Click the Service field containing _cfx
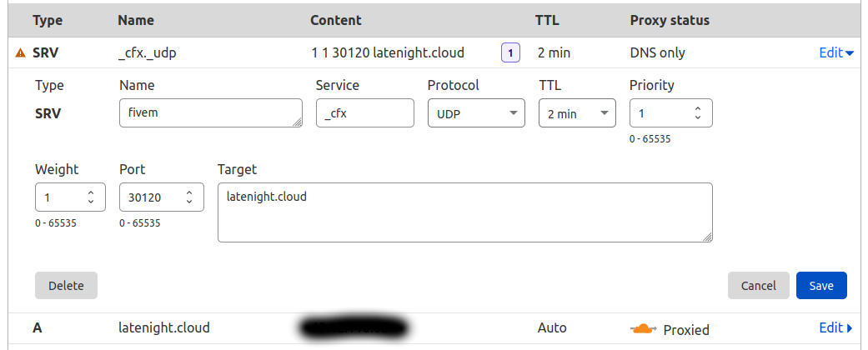868x350 pixels. 364,113
